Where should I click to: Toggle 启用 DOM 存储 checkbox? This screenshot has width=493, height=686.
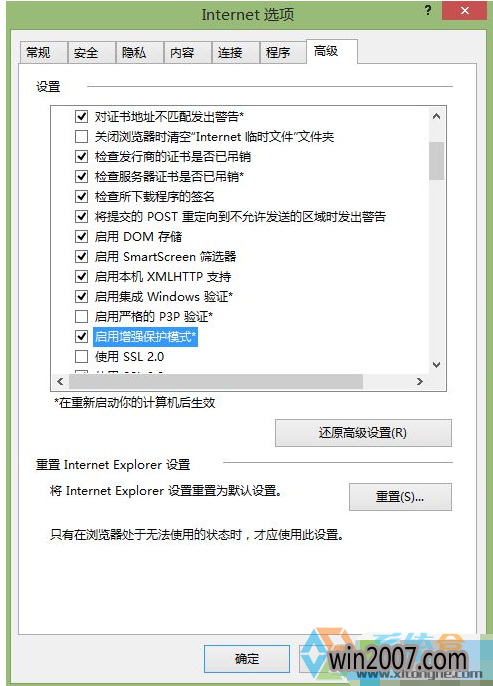pyautogui.click(x=81, y=237)
